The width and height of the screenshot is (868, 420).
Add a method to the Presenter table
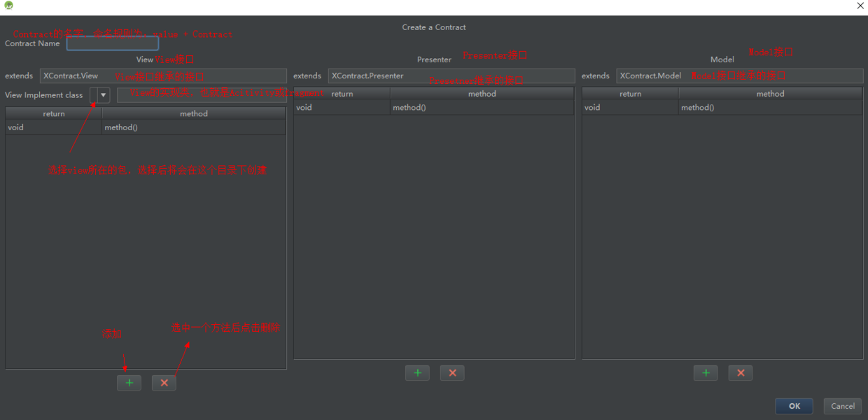(x=417, y=373)
